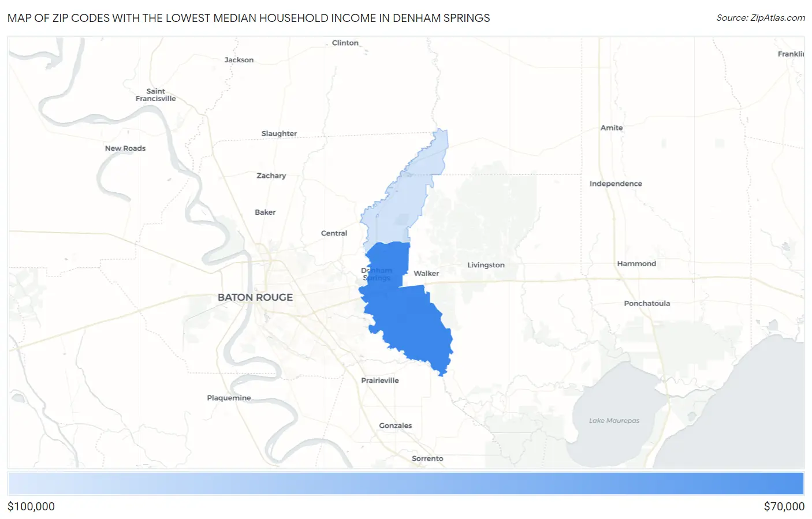Click the Baker town label
Screen dimensions: 812x519
point(265,212)
